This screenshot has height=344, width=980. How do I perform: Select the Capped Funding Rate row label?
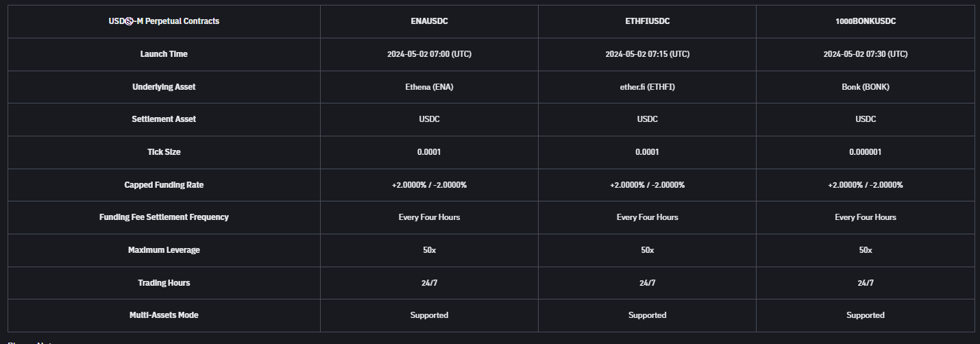(x=164, y=185)
